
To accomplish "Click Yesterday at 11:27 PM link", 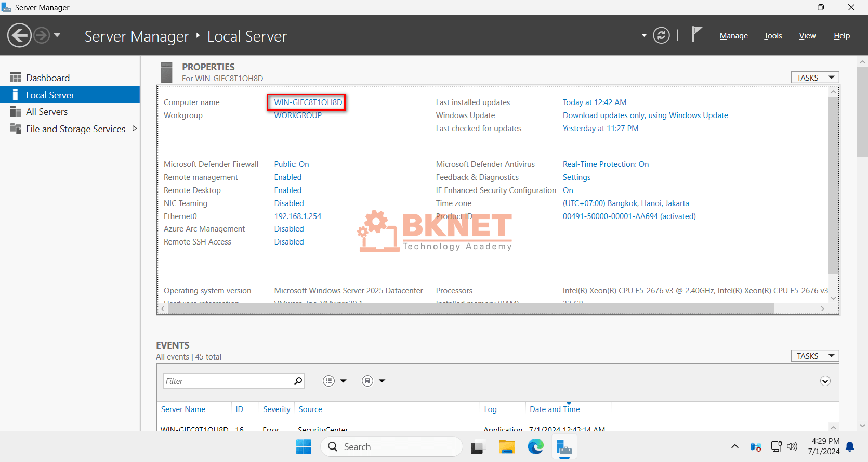I will pos(600,129).
